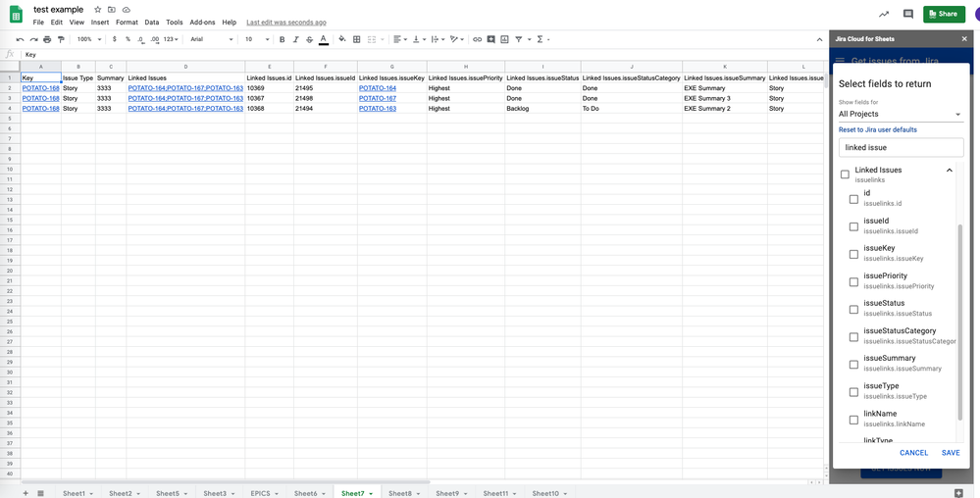Decrease decimal places icon
The image size is (980, 498).
[x=140, y=39]
